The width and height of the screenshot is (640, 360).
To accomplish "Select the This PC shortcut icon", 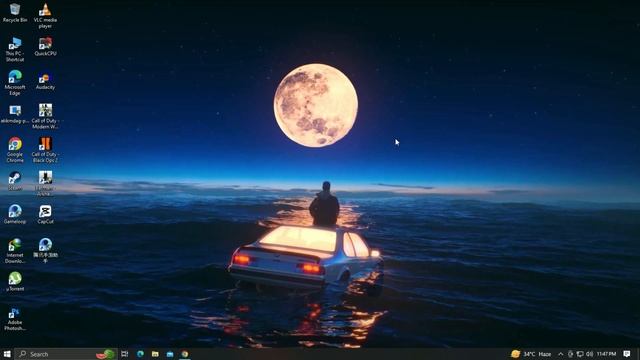I will pos(15,49).
